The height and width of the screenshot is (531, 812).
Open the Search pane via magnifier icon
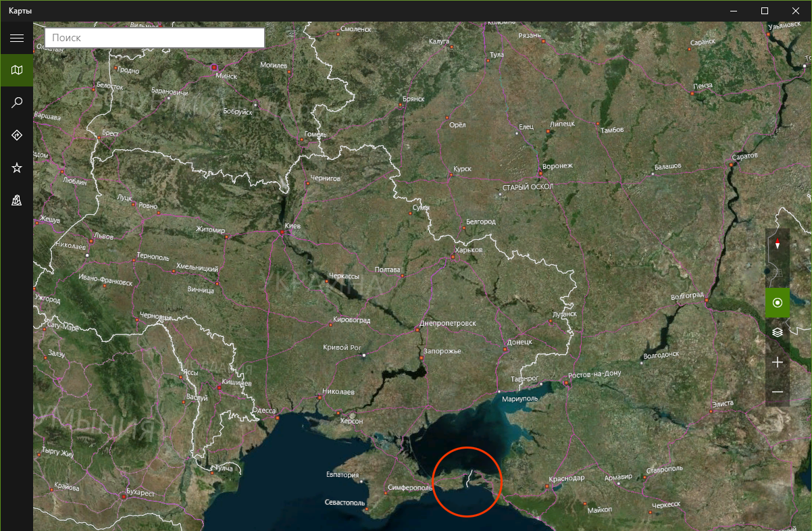pos(16,103)
